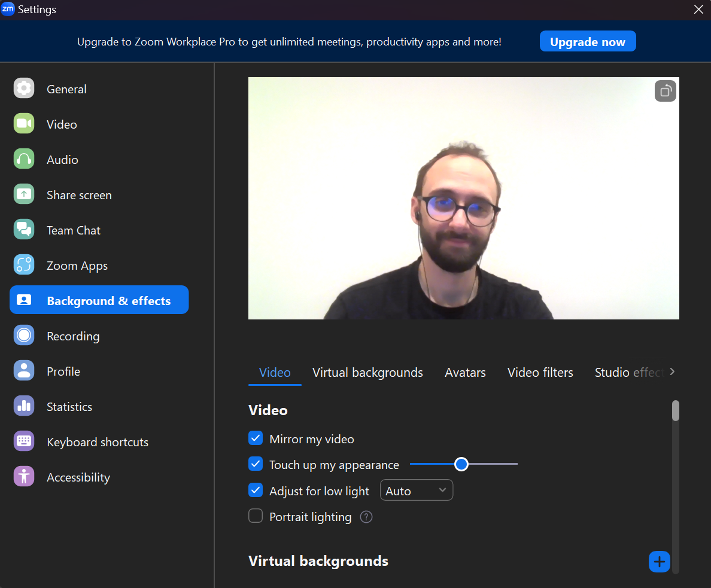The height and width of the screenshot is (588, 711).
Task: Click the Zoom logo in title bar
Action: 8,9
